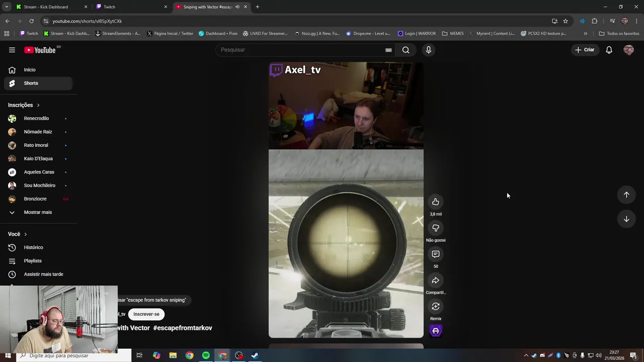
Task: Show hidden system tray icons
Action: click(x=526, y=355)
